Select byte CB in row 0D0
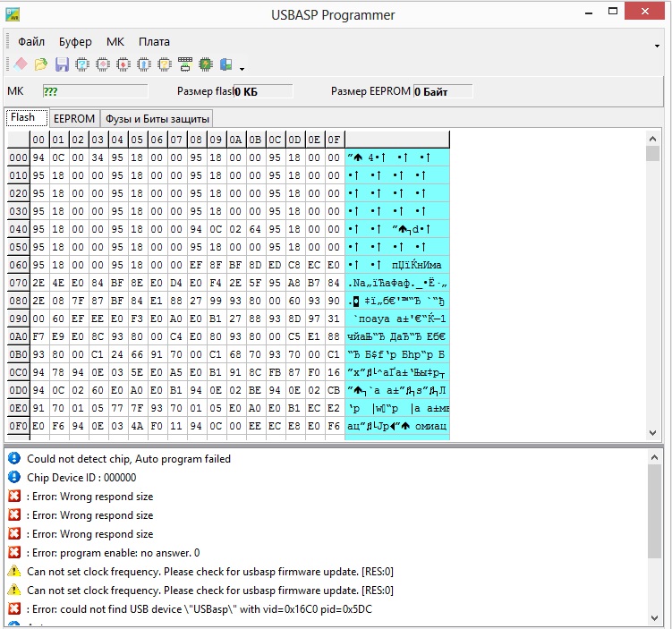Viewport: 672px width, 629px height. [x=335, y=390]
